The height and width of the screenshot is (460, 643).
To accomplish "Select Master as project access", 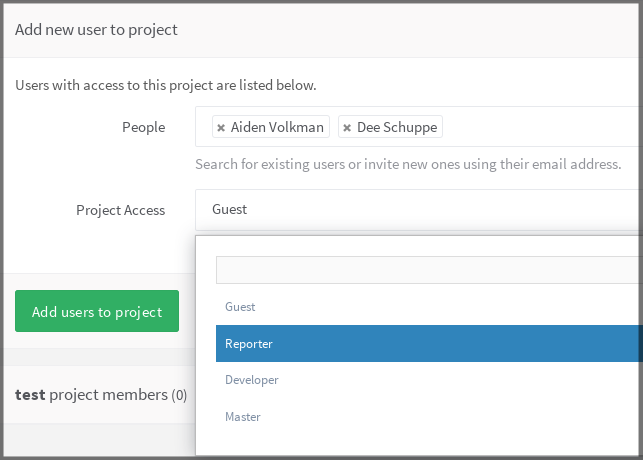I will 243,417.
